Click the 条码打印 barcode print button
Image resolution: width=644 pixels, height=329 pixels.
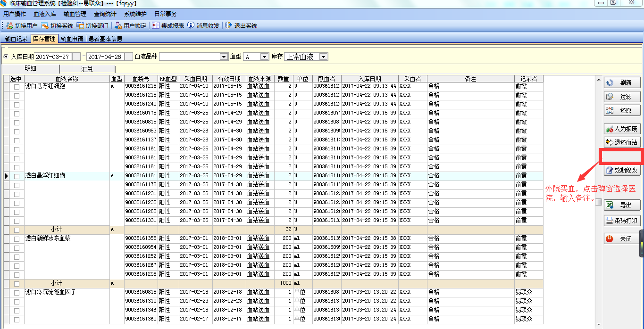click(622, 221)
